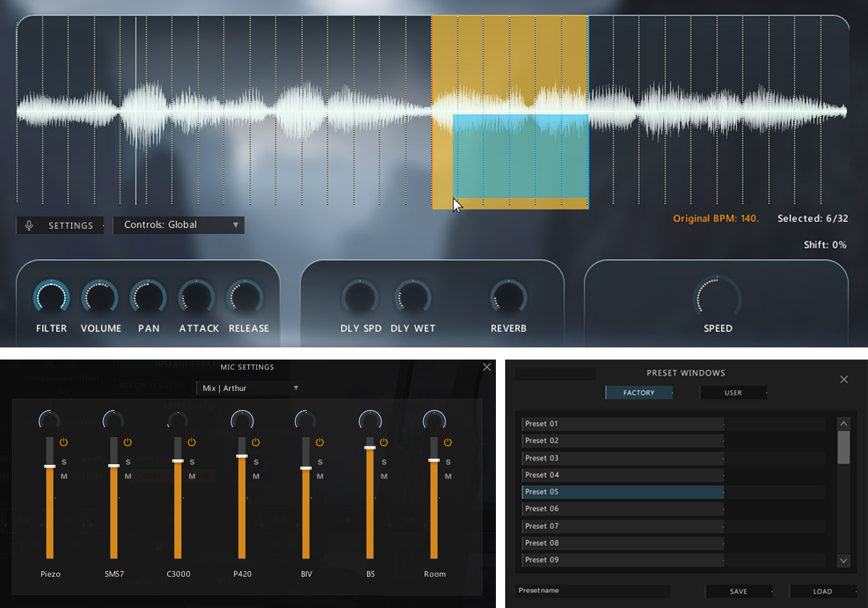Viewport: 868px width, 608px height.
Task: Click the blue selection rectangle in the waveform
Action: (x=521, y=156)
